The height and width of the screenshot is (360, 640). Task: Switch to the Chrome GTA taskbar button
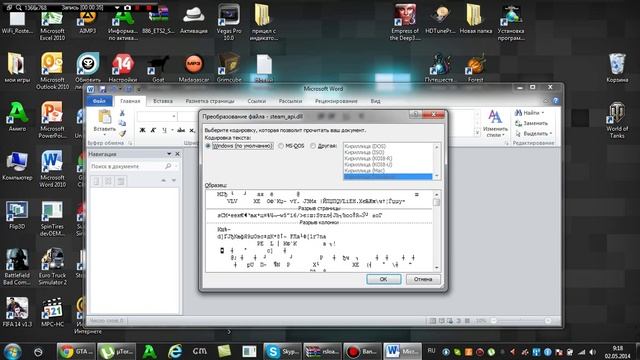coord(76,351)
